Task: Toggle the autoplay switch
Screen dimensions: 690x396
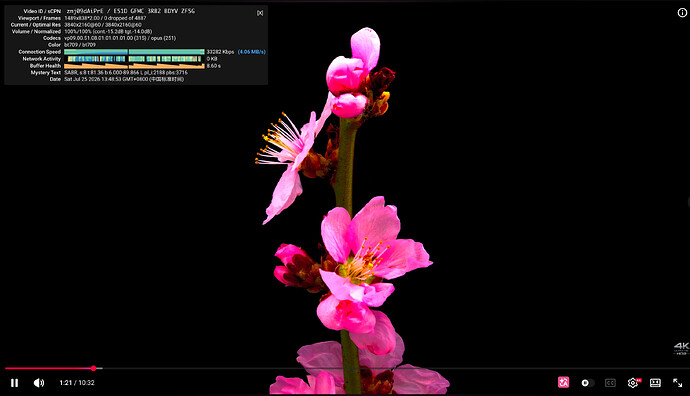Action: pos(587,383)
